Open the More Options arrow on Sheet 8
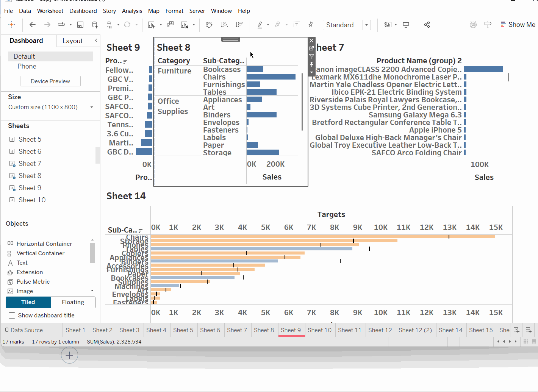 click(x=311, y=72)
